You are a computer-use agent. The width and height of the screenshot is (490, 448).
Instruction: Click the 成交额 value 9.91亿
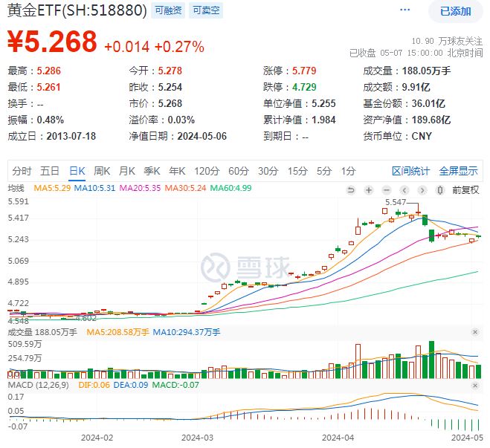coord(416,87)
